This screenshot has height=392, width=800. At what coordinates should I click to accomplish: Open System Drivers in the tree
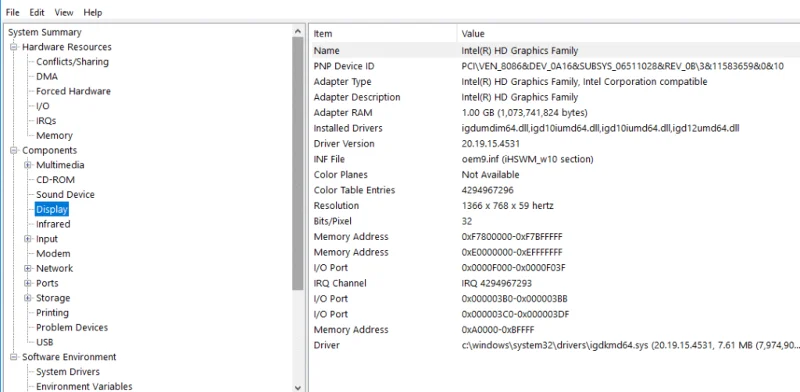pos(68,372)
